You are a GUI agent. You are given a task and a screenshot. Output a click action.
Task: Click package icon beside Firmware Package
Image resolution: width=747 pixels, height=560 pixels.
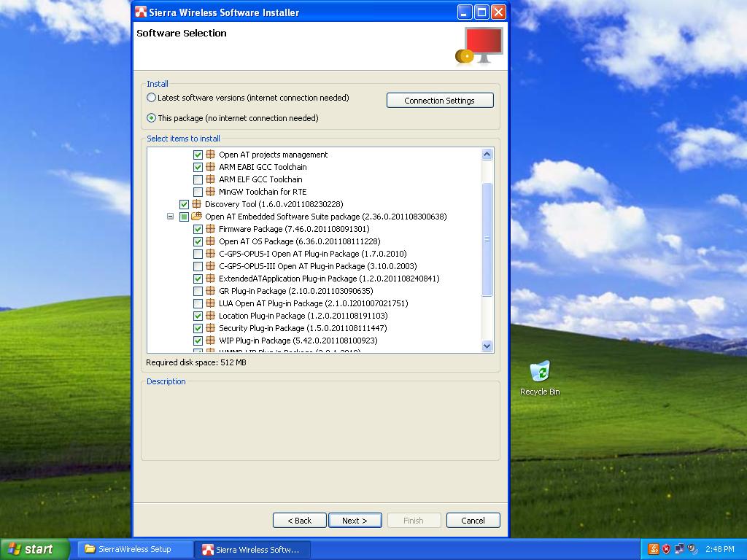[x=211, y=228]
